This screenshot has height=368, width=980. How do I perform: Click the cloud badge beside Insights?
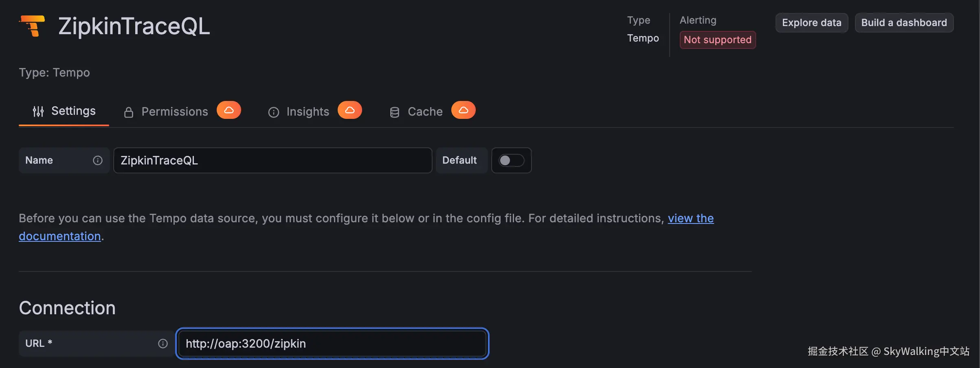coord(349,110)
